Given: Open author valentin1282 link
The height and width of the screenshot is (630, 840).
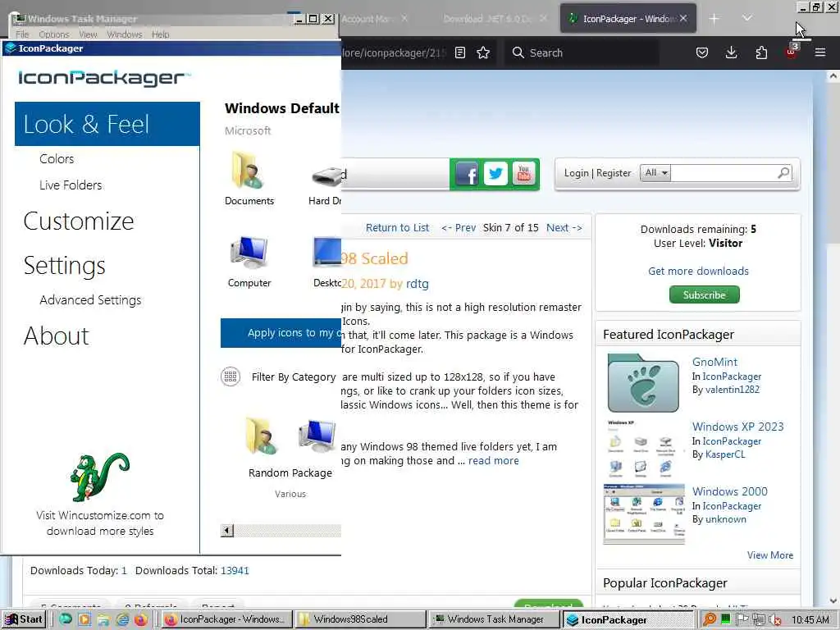Looking at the screenshot, I should pyautogui.click(x=733, y=390).
